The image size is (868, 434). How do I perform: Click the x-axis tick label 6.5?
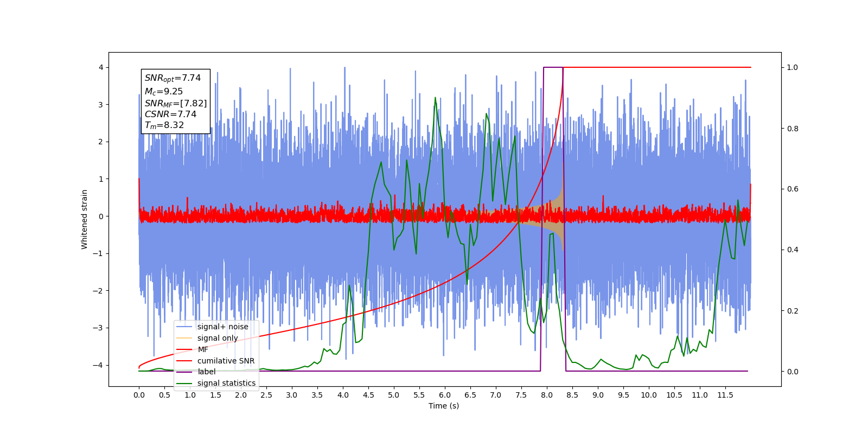click(470, 395)
